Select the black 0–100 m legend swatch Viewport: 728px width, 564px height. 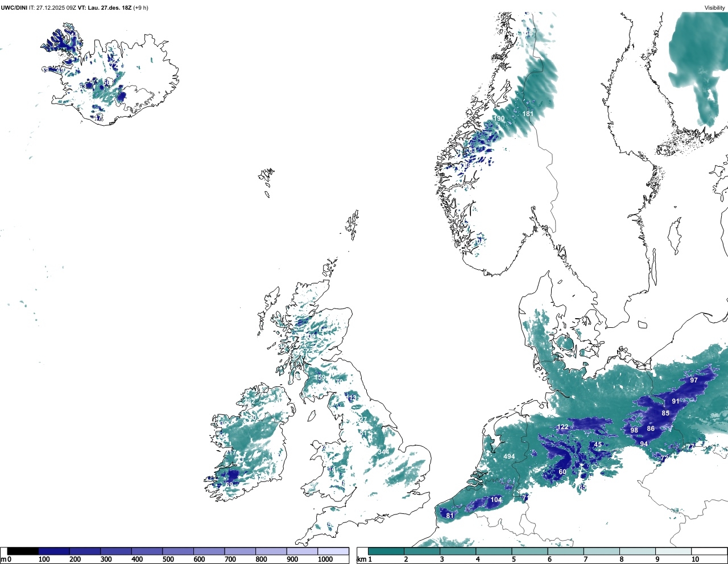click(23, 551)
